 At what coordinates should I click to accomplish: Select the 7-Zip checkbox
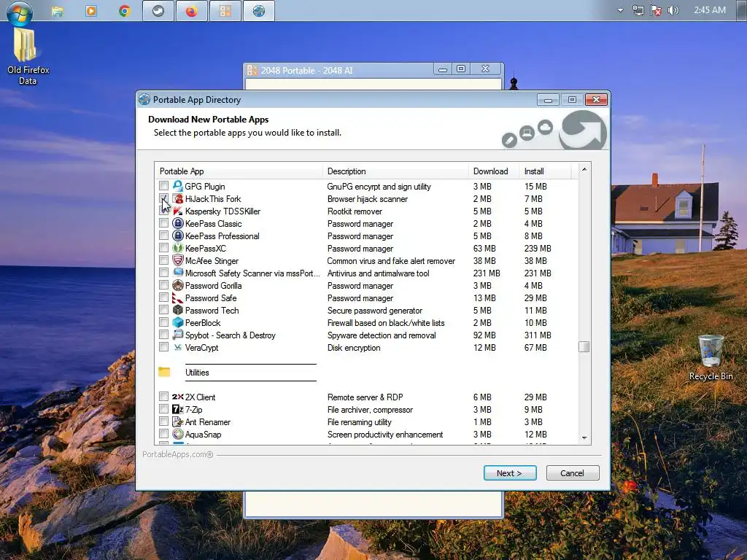click(x=164, y=408)
